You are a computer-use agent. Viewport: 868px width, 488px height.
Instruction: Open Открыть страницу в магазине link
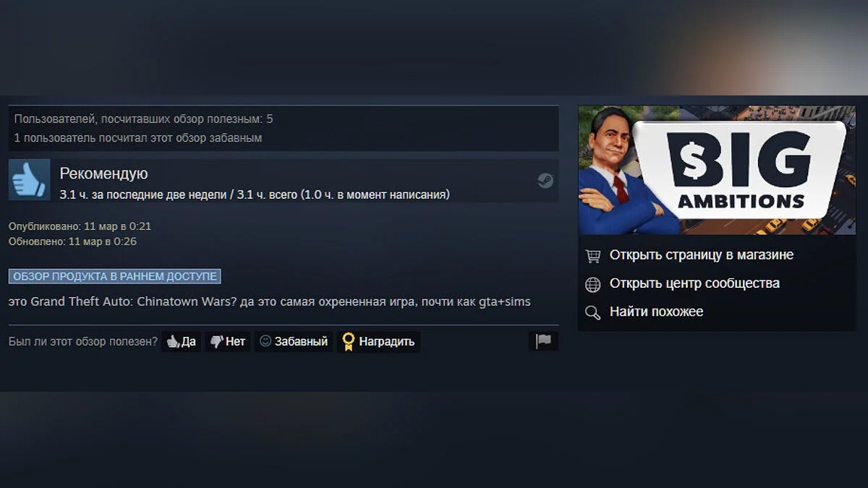pos(702,255)
